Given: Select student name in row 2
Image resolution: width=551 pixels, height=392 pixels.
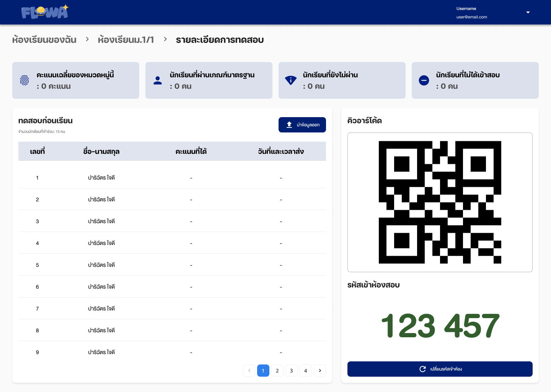Looking at the screenshot, I should (101, 199).
